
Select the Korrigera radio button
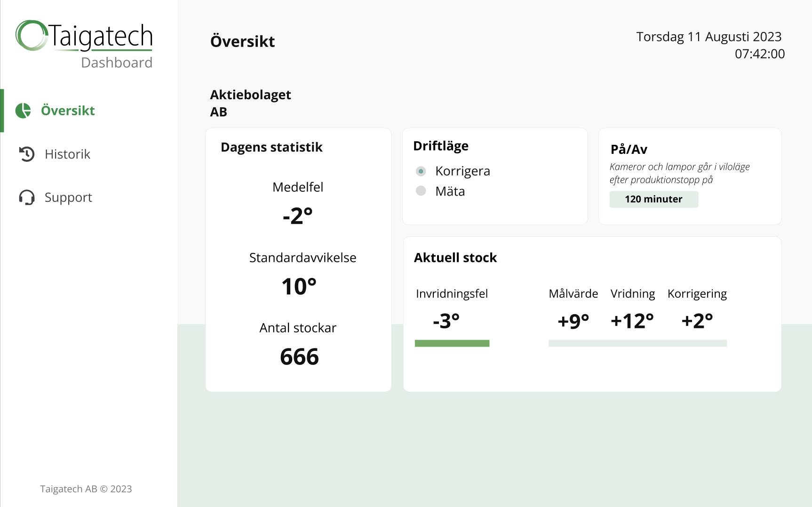tap(421, 171)
